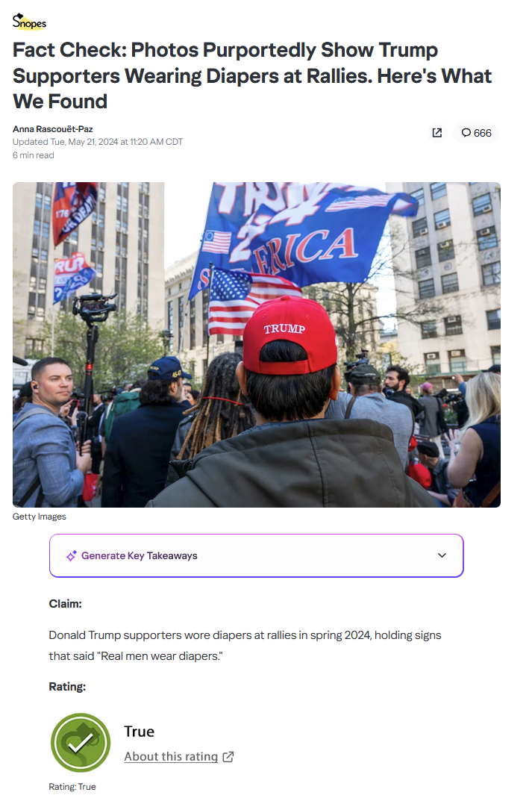Click the claim paragraph about diapers
532x804 pixels.
(245, 646)
